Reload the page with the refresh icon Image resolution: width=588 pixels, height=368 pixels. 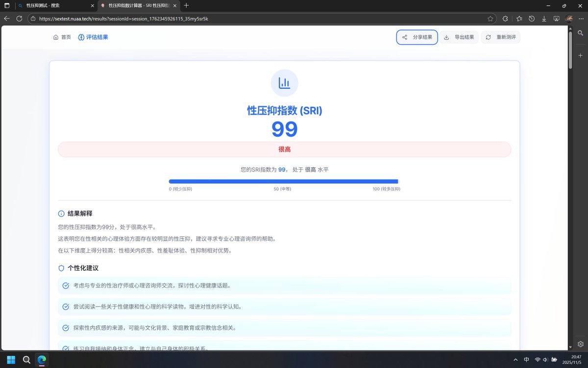19,19
